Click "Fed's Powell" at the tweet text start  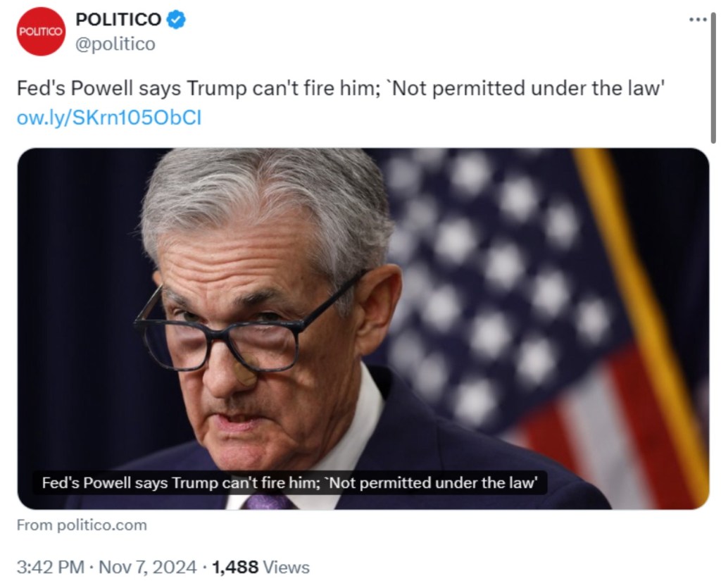(x=64, y=89)
